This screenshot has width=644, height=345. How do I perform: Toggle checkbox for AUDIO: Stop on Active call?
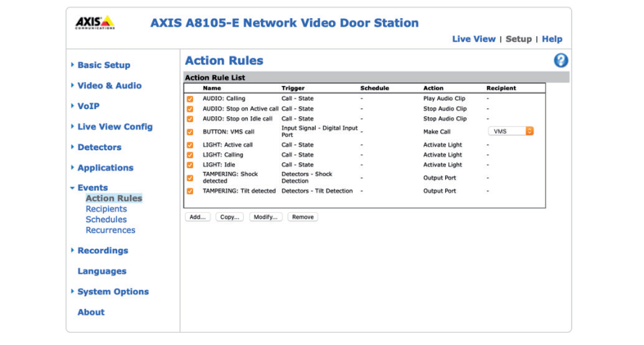coord(190,109)
